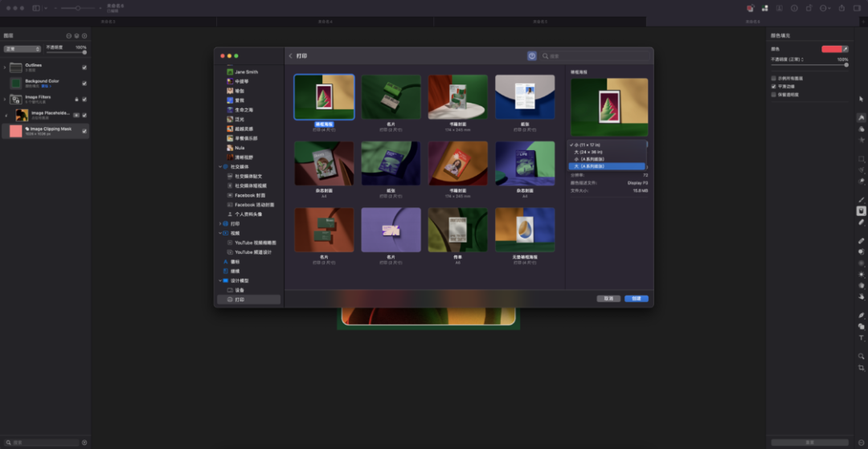Open the Effects star tool
The height and width of the screenshot is (449, 868).
click(x=861, y=140)
